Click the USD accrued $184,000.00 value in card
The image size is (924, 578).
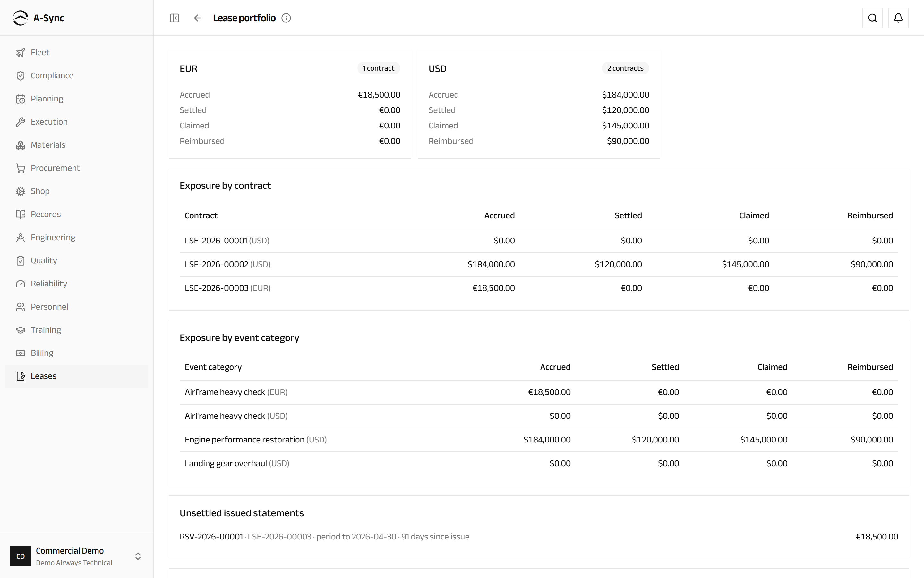[625, 95]
